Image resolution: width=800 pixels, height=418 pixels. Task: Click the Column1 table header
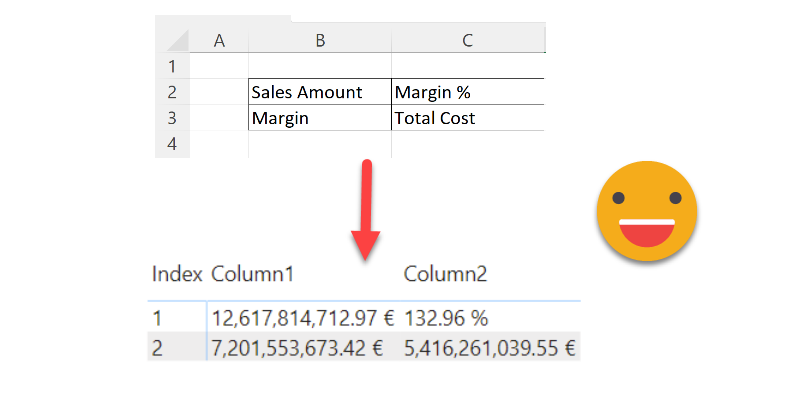[x=253, y=273]
